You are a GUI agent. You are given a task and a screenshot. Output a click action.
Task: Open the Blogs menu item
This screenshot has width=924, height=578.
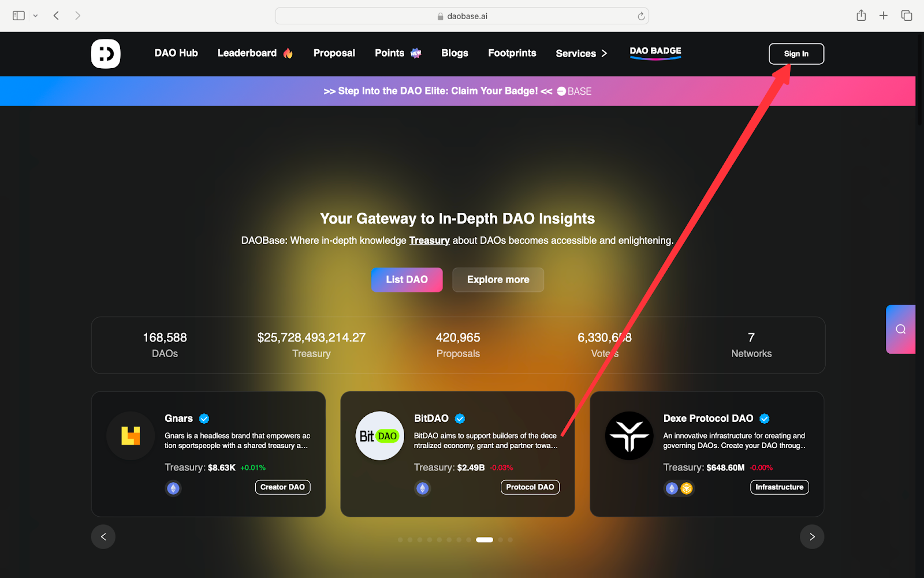455,53
